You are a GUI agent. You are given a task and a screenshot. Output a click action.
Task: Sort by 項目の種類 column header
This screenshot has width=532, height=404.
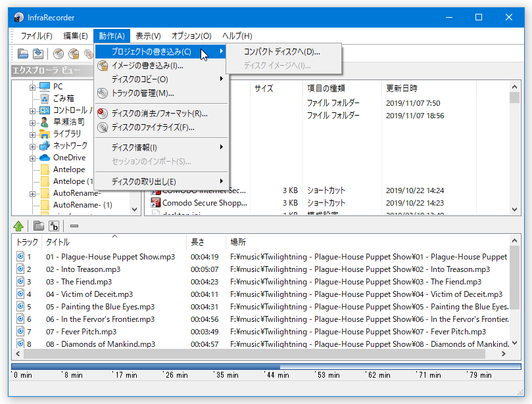[343, 89]
